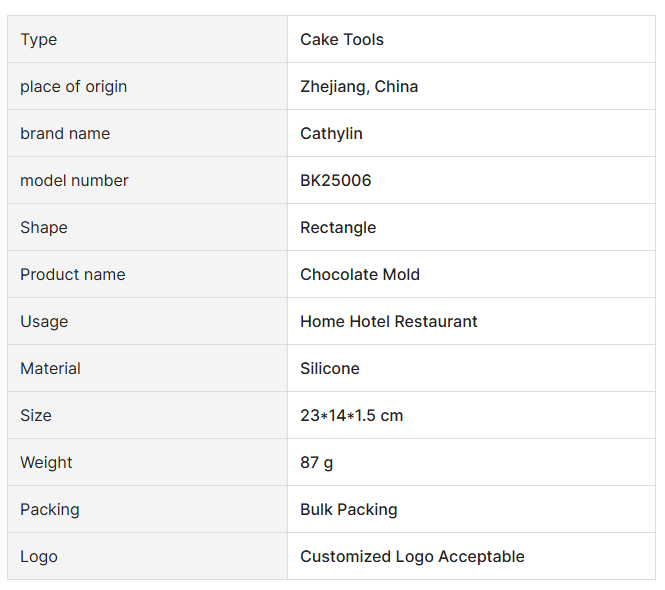The width and height of the screenshot is (665, 590).
Task: Select model number value "BK25006"
Action: click(x=336, y=181)
